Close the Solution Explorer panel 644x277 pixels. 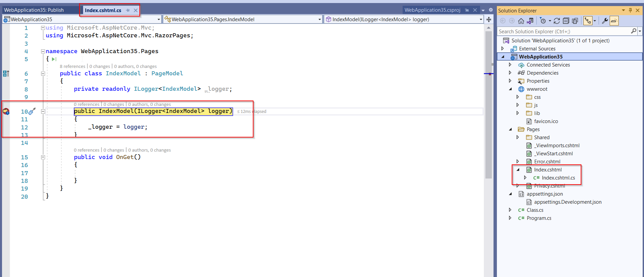coord(638,10)
